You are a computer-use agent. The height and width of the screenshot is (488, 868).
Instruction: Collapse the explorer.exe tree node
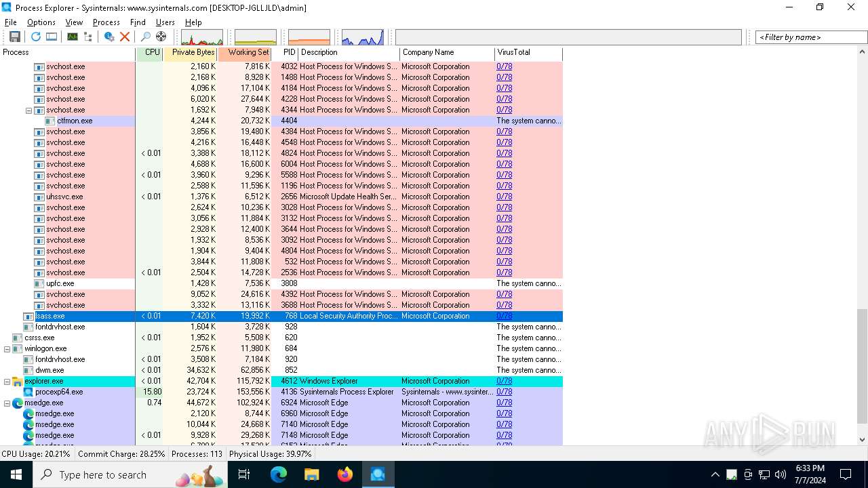pyautogui.click(x=7, y=381)
